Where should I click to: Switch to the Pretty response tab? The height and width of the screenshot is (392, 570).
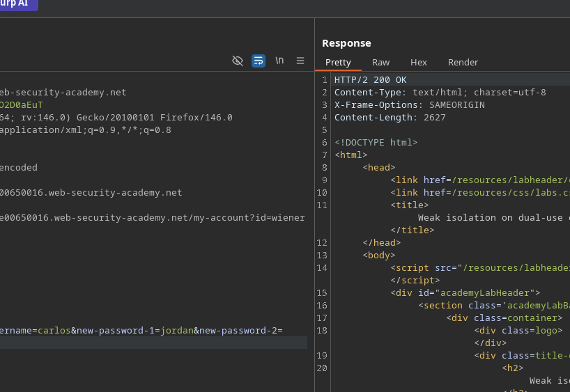click(x=338, y=62)
